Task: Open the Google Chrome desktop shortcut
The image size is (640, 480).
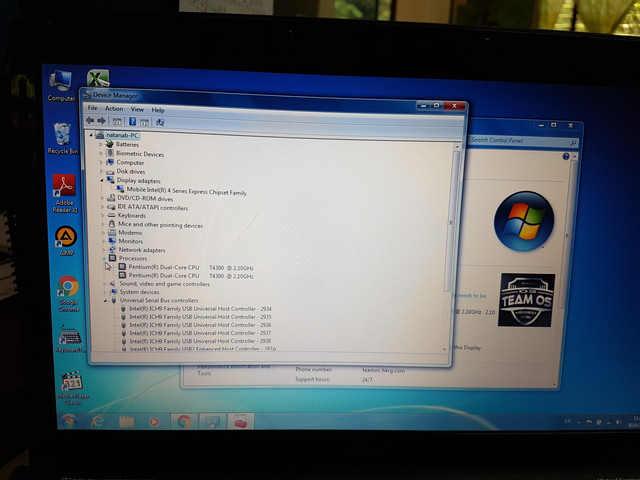Action: pyautogui.click(x=68, y=293)
